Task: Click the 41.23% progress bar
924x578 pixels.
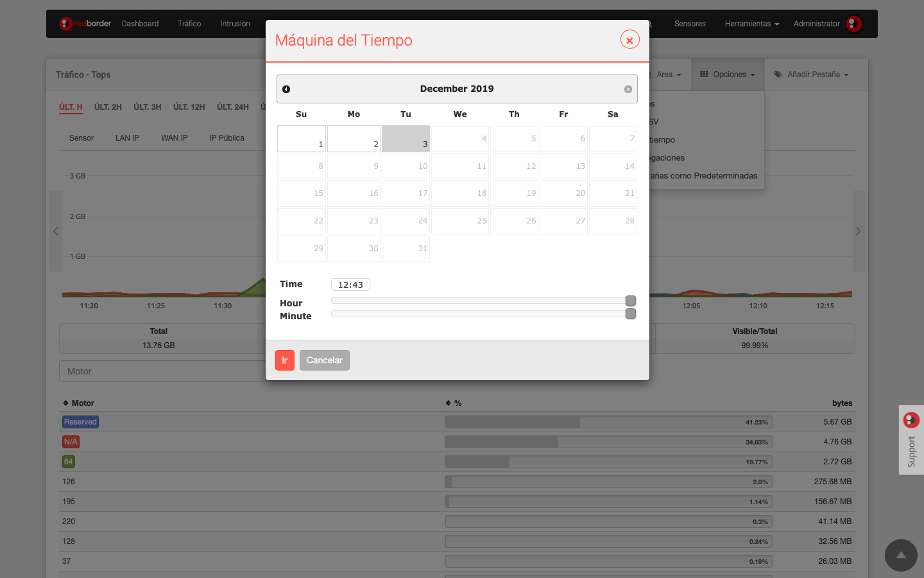Action: [x=608, y=422]
